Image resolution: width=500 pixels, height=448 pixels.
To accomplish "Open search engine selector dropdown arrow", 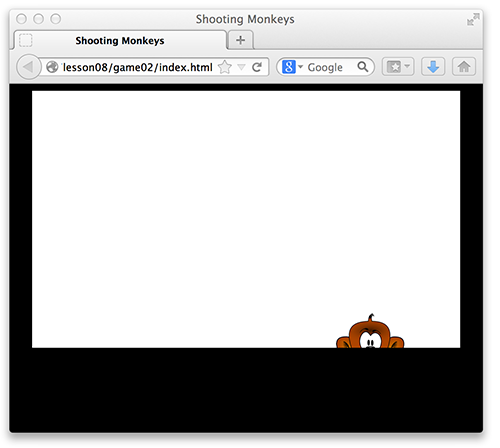I will click(x=300, y=67).
